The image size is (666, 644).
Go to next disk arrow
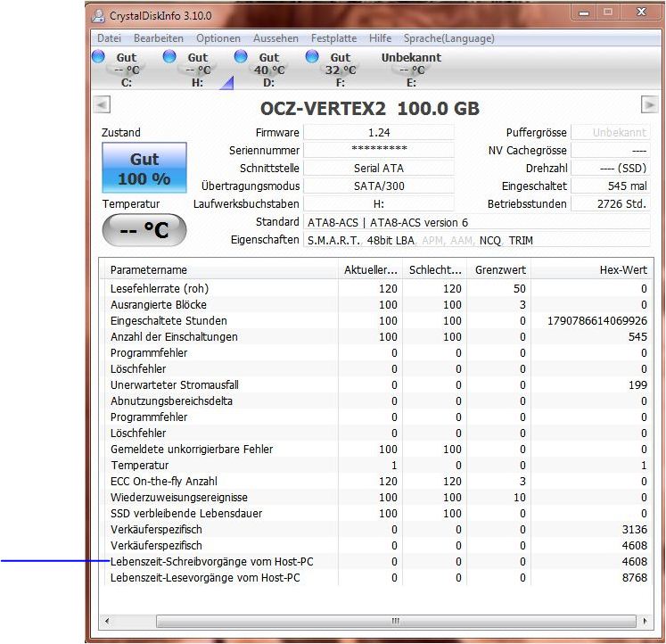coord(649,104)
